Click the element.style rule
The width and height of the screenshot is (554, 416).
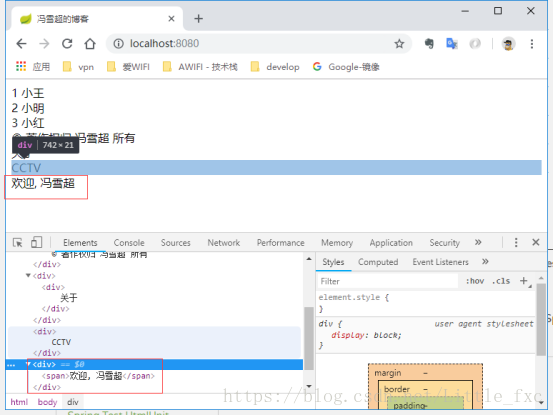pos(354,298)
